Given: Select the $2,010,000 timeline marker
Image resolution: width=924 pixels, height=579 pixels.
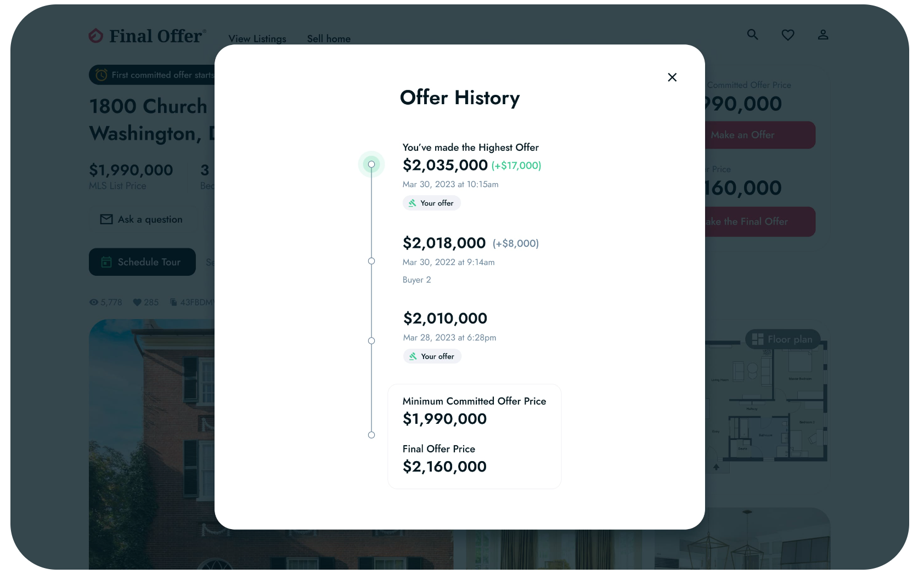Looking at the screenshot, I should [x=371, y=340].
